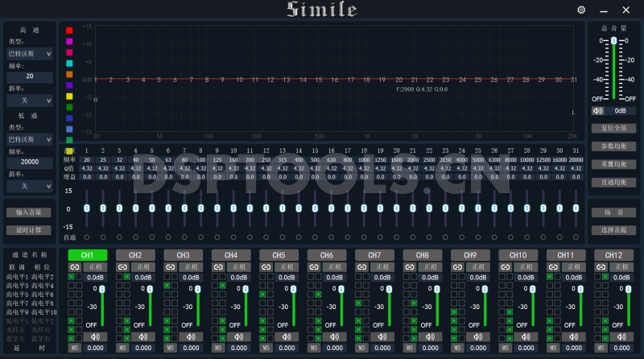
Task: Select the CH1 channel tab
Action: click(x=88, y=255)
